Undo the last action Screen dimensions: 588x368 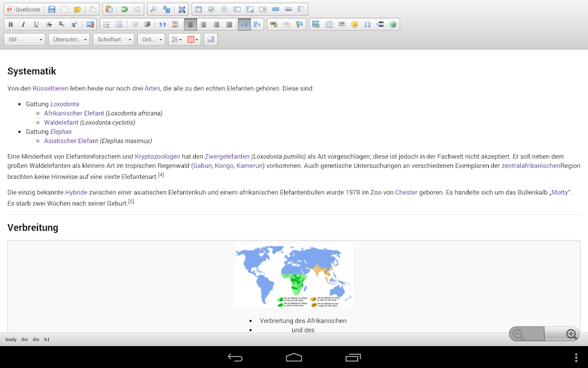tap(124, 9)
